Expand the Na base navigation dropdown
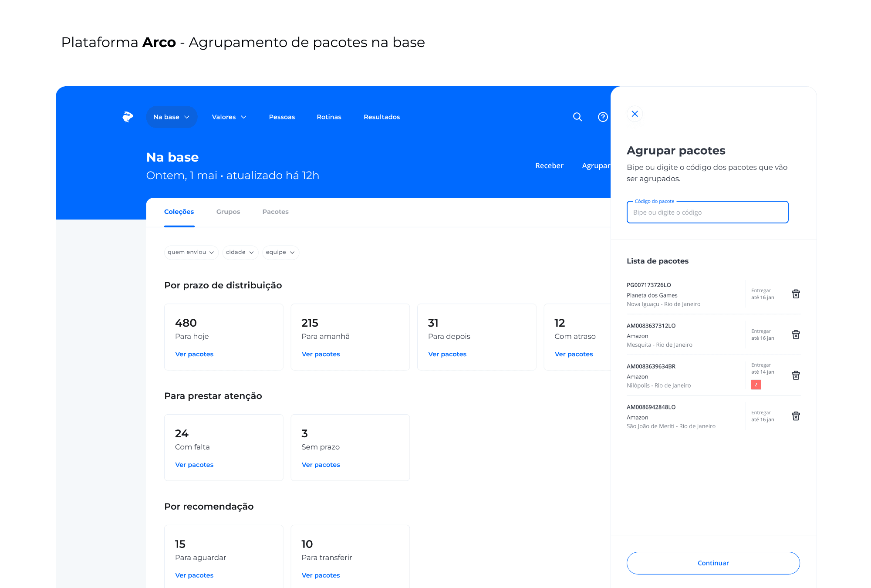This screenshot has height=588, width=871. (172, 117)
